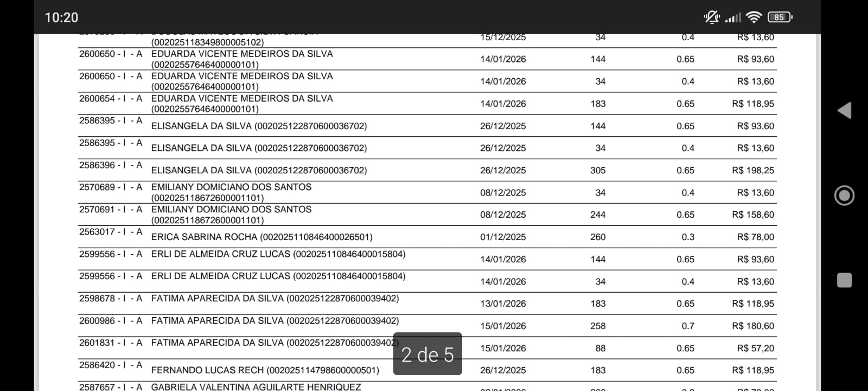Select the quantity value 260

pyautogui.click(x=598, y=237)
